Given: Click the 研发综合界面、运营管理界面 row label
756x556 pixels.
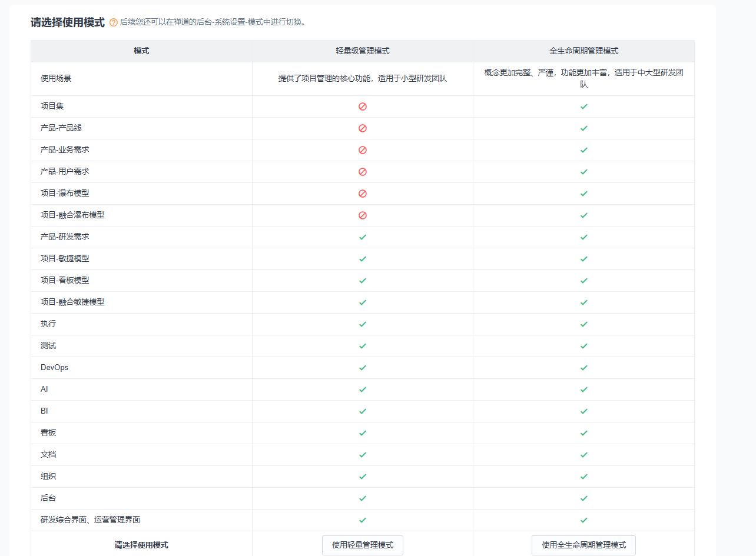Looking at the screenshot, I should click(x=90, y=520).
